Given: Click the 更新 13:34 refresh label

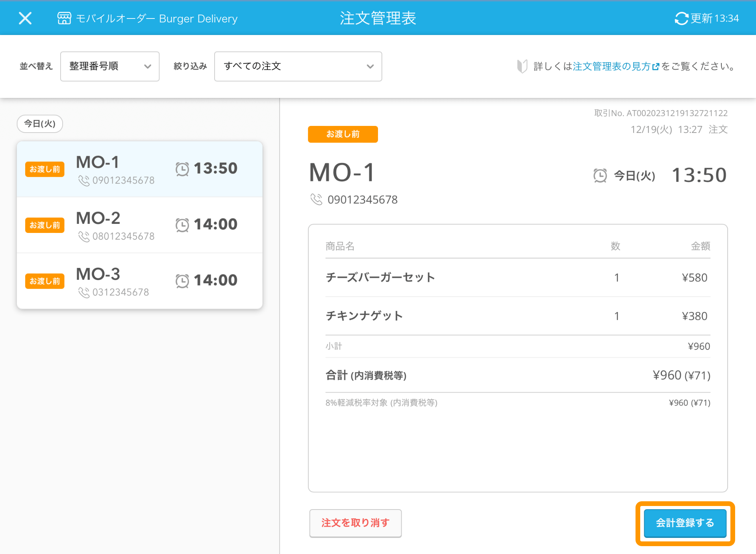Looking at the screenshot, I should (715, 18).
